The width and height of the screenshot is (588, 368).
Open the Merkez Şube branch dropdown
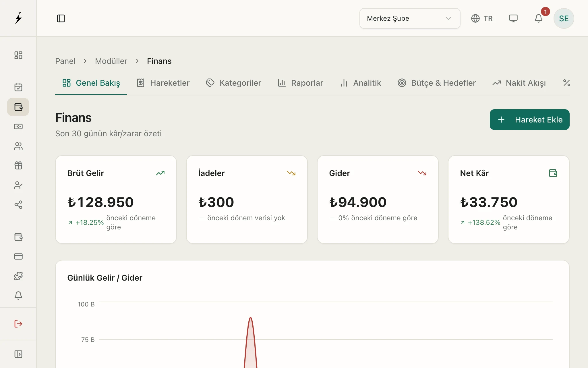click(x=410, y=18)
